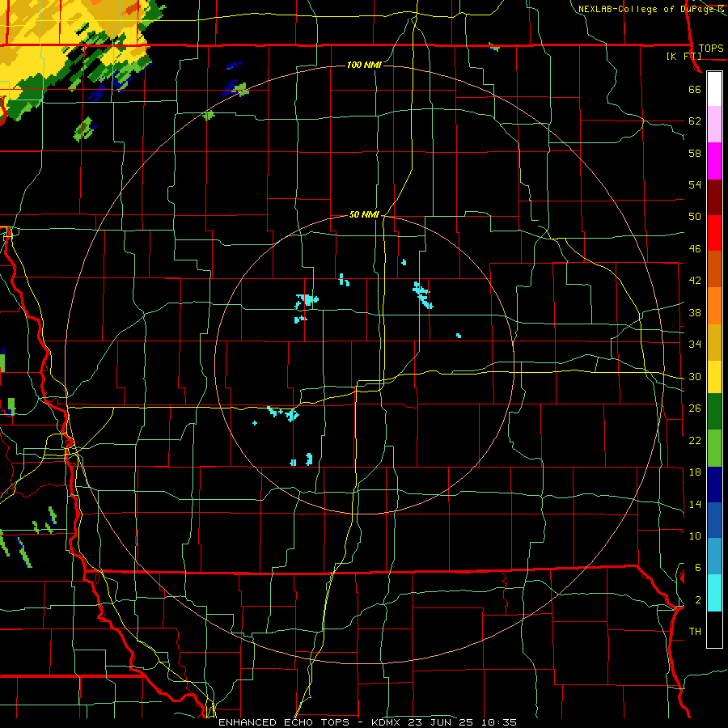Click the '100 NMI' range ring label
This screenshot has height=728, width=728.
364,65
